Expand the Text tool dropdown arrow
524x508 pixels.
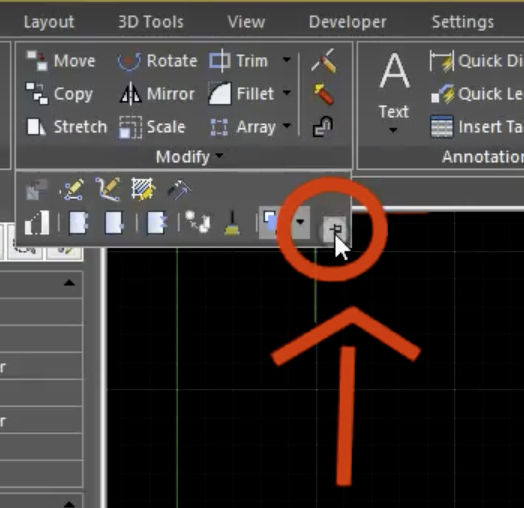click(x=393, y=130)
